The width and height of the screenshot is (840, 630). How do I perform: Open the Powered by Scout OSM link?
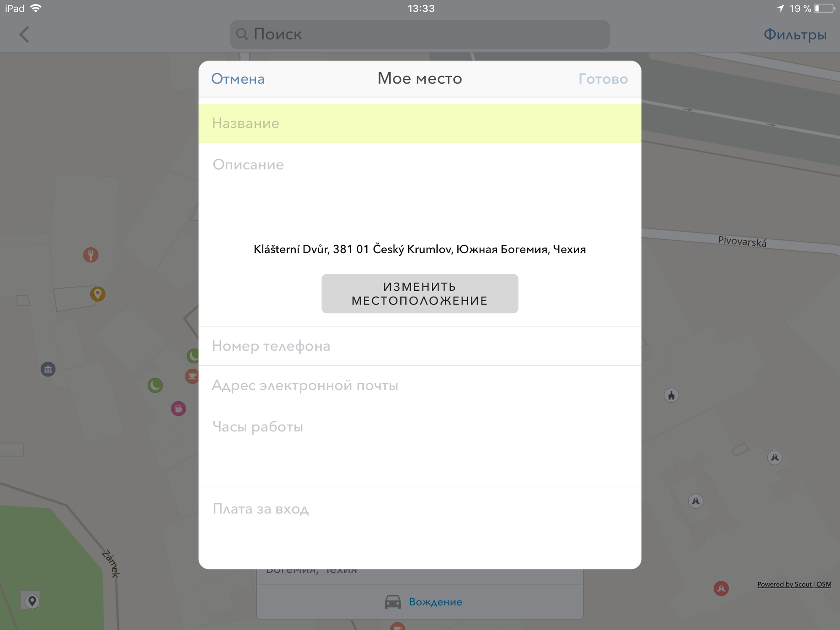click(x=794, y=584)
